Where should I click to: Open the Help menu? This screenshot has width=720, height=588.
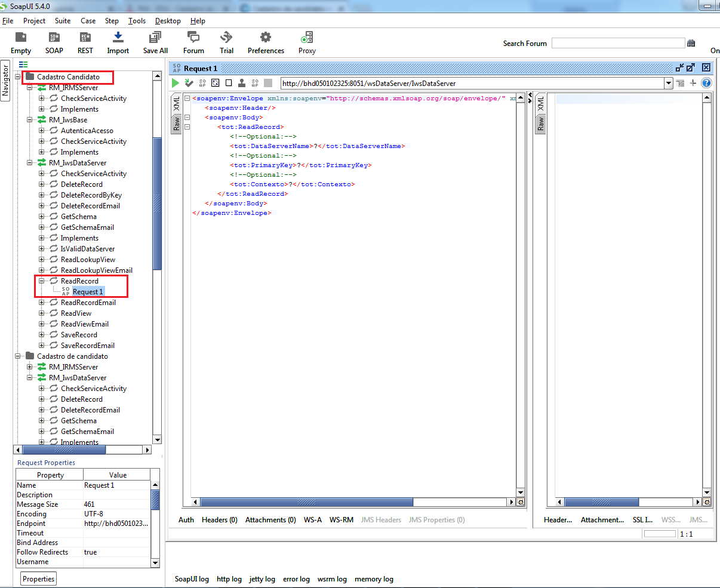pyautogui.click(x=198, y=20)
